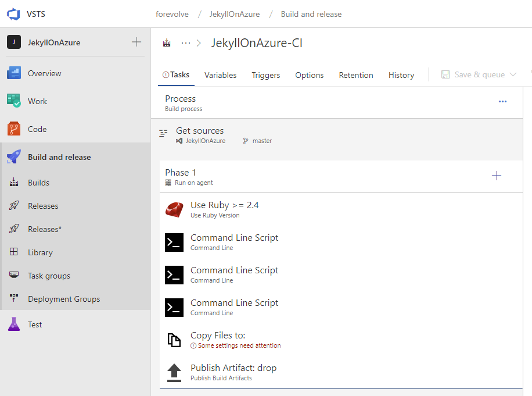Image resolution: width=532 pixels, height=396 pixels.
Task: Open the Triggers tab
Action: [266, 76]
